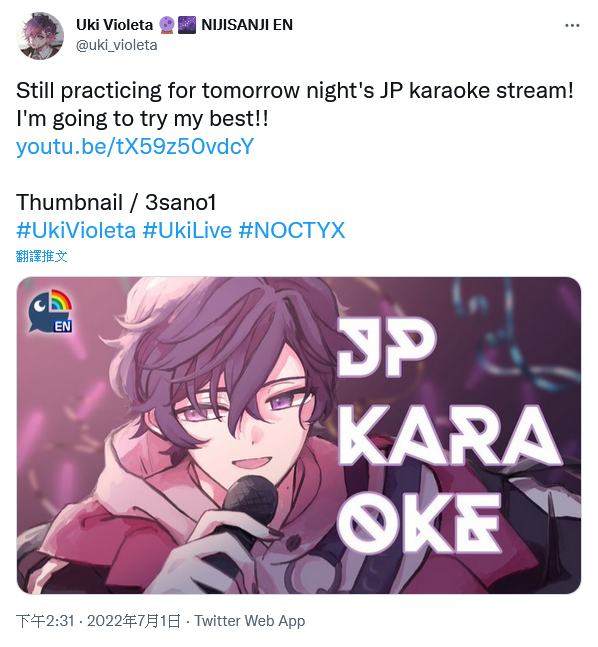The width and height of the screenshot is (598, 647).
Task: Click the JP KARAOKE title text on image
Action: (x=448, y=436)
